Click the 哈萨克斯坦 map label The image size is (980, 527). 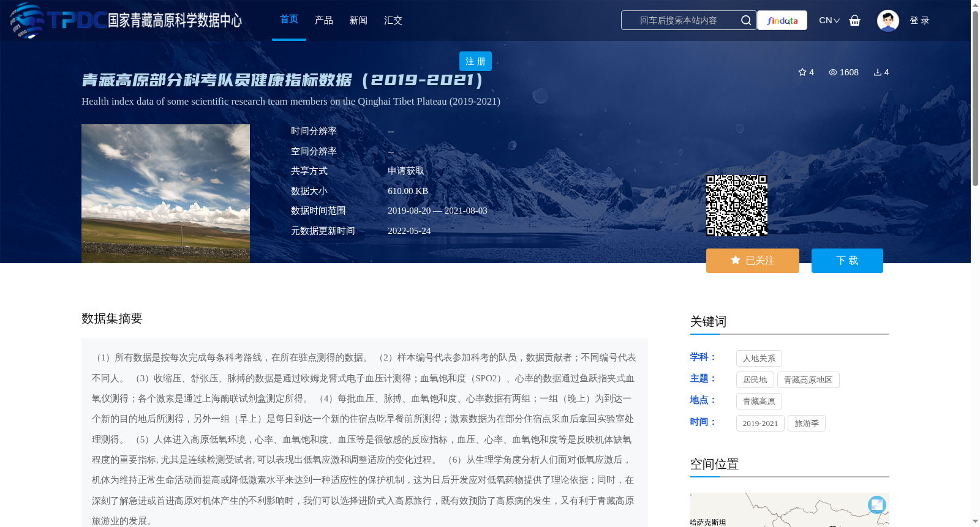coord(708,522)
